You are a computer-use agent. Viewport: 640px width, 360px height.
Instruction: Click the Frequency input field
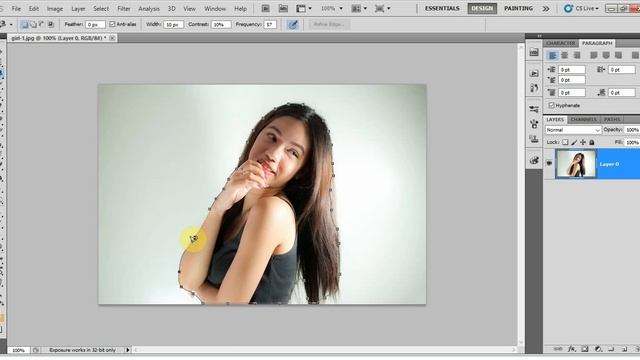(270, 25)
